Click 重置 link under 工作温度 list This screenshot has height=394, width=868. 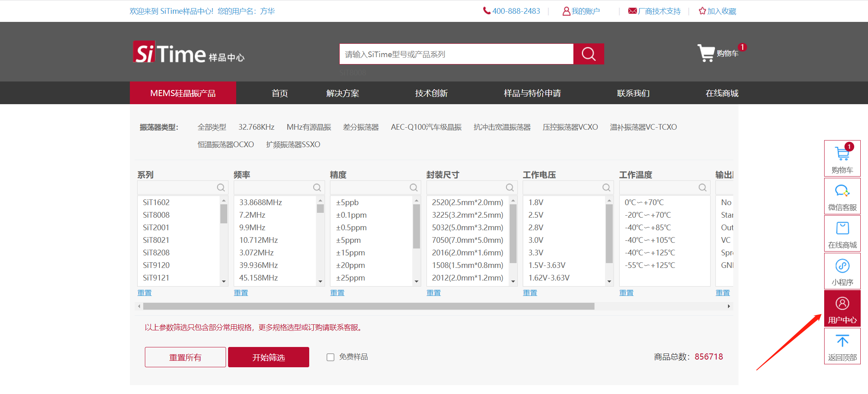627,293
